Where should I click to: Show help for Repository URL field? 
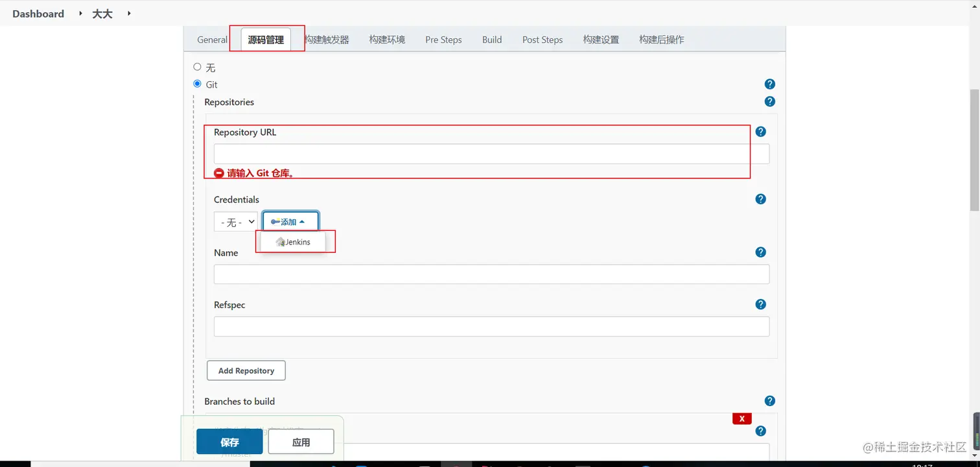tap(760, 132)
